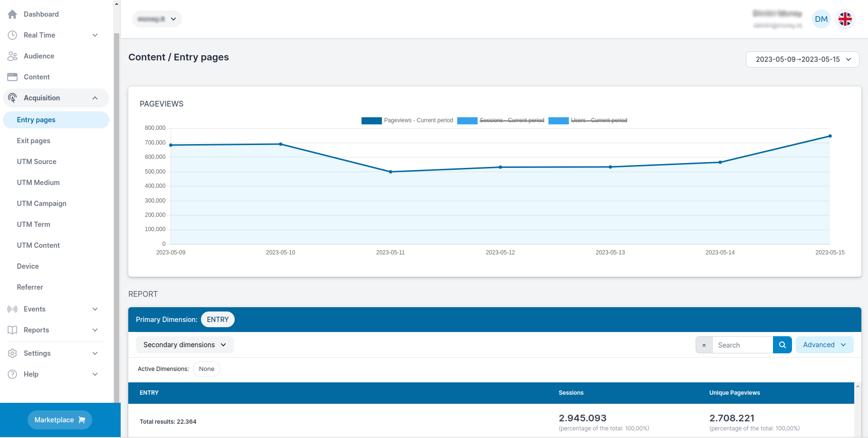Click the UK flag language icon

pyautogui.click(x=845, y=19)
